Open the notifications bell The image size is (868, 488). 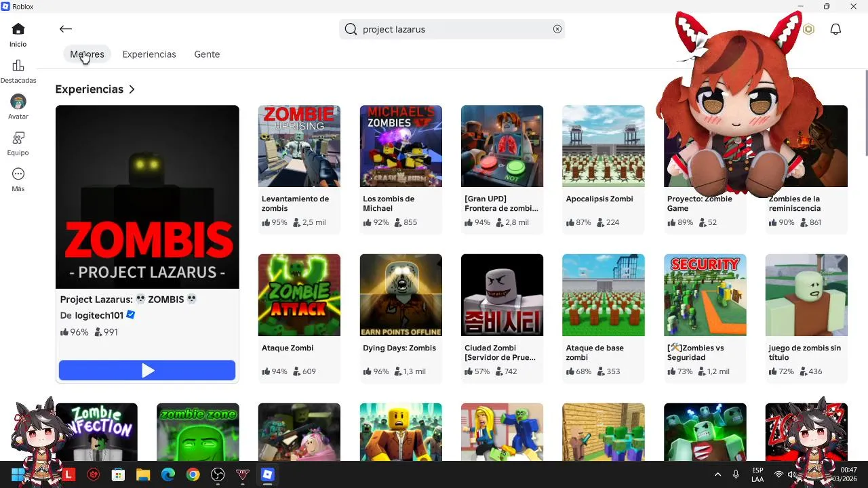pyautogui.click(x=835, y=29)
